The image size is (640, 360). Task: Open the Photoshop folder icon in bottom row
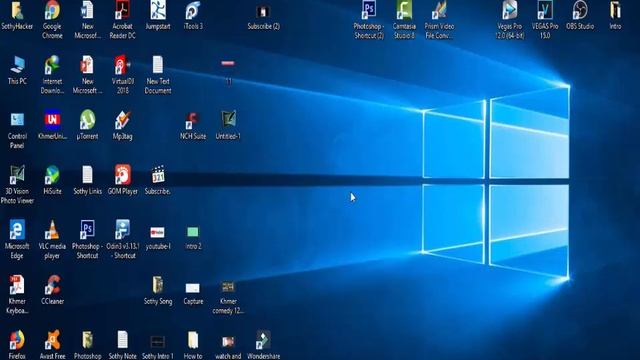[87, 340]
